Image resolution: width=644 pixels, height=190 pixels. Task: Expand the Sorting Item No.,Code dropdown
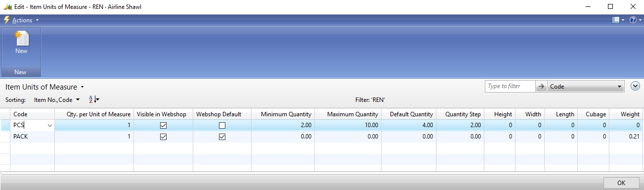57,99
